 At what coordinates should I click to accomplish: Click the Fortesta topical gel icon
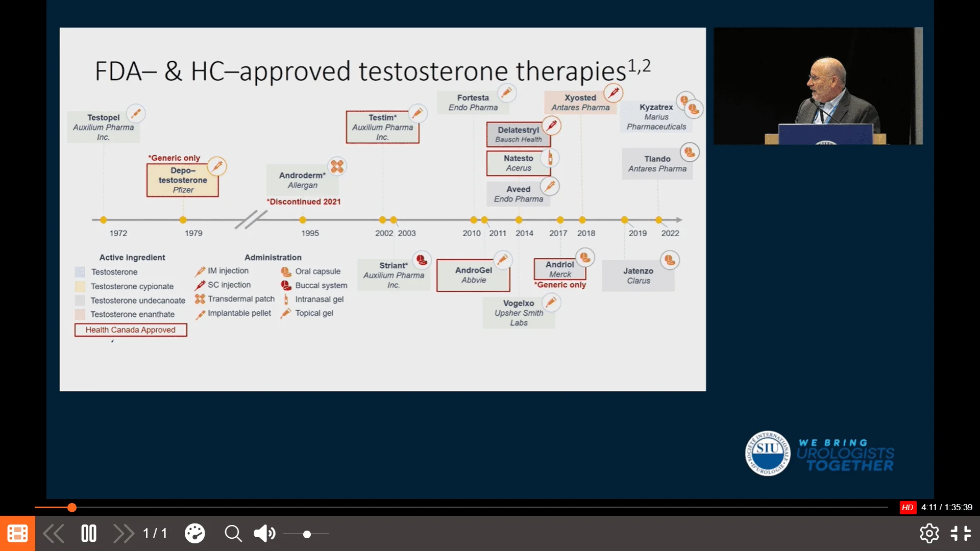click(506, 93)
